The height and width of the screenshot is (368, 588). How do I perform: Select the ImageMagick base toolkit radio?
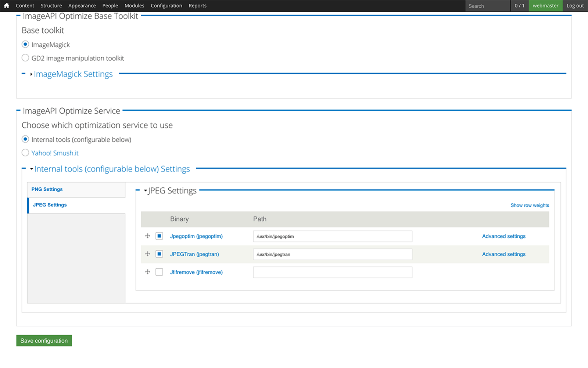click(x=25, y=44)
